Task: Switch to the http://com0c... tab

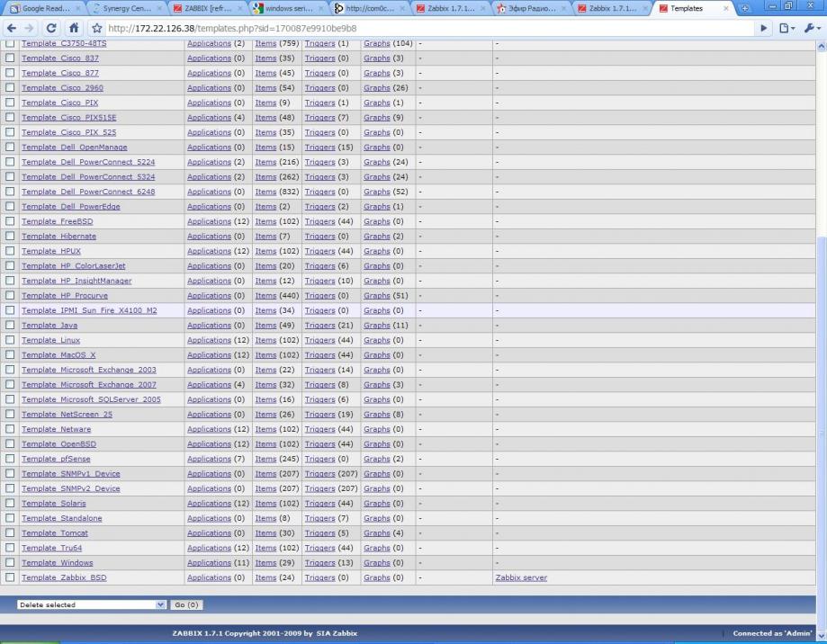Action: click(x=369, y=8)
